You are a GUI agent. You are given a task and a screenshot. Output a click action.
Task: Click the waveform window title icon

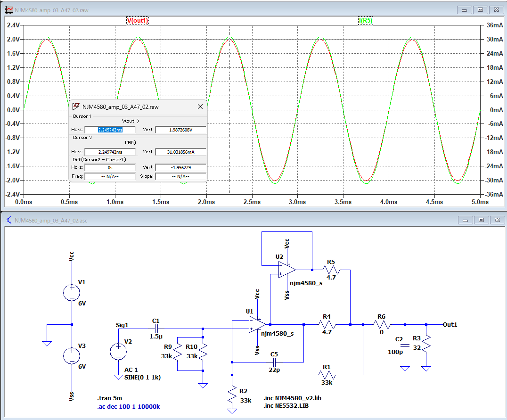8,9
